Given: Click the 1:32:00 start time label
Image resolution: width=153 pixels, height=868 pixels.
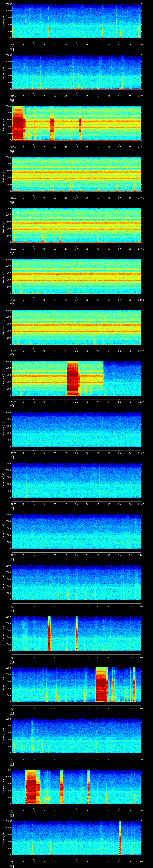Looking at the screenshot, I should 12,555.
